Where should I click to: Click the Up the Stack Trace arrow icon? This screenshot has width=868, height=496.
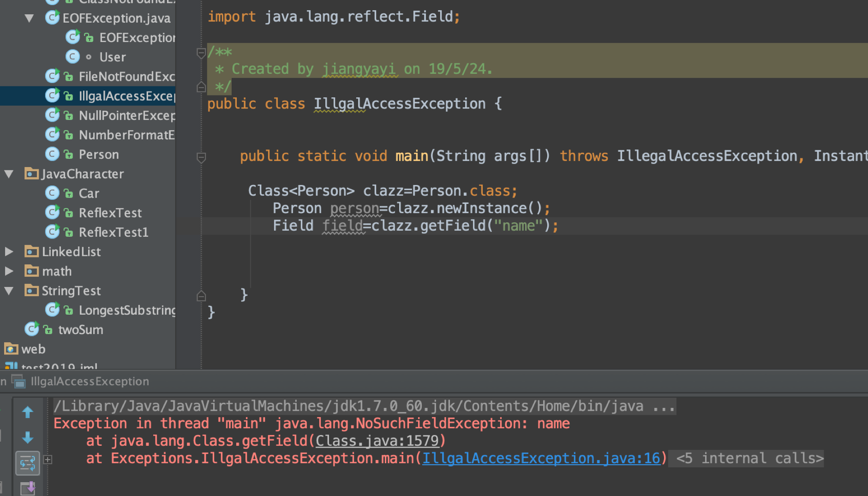pos(28,412)
